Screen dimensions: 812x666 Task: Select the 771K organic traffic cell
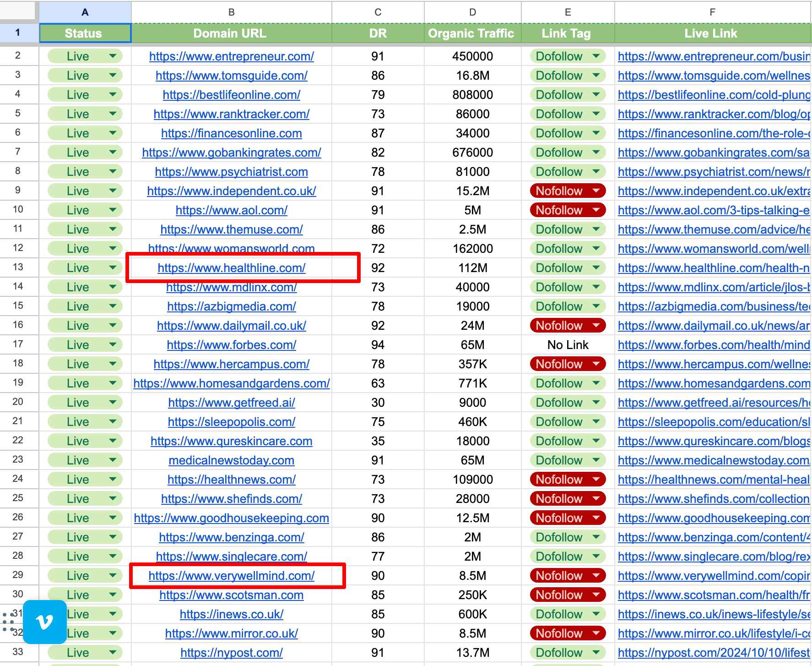pos(473,383)
